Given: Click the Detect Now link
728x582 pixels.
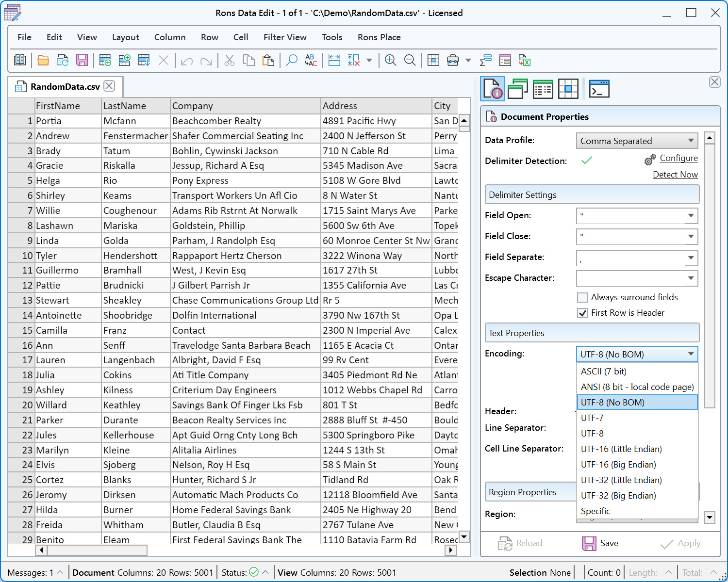Looking at the screenshot, I should pos(675,175).
